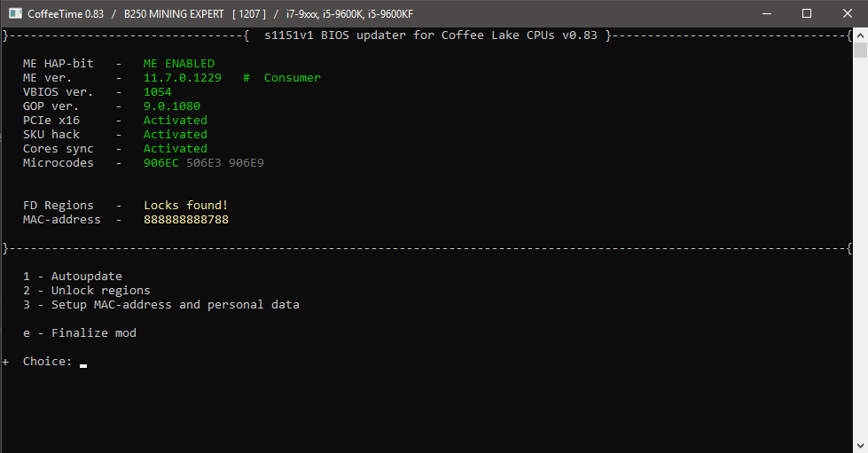Click the 'SKU hack' label
Screen dimensions: 868x453
51,135
